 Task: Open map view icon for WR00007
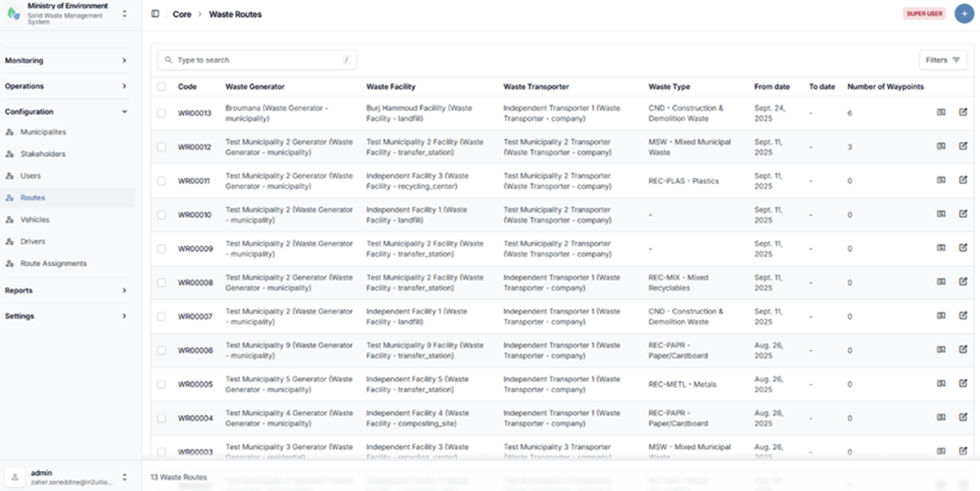(x=942, y=315)
